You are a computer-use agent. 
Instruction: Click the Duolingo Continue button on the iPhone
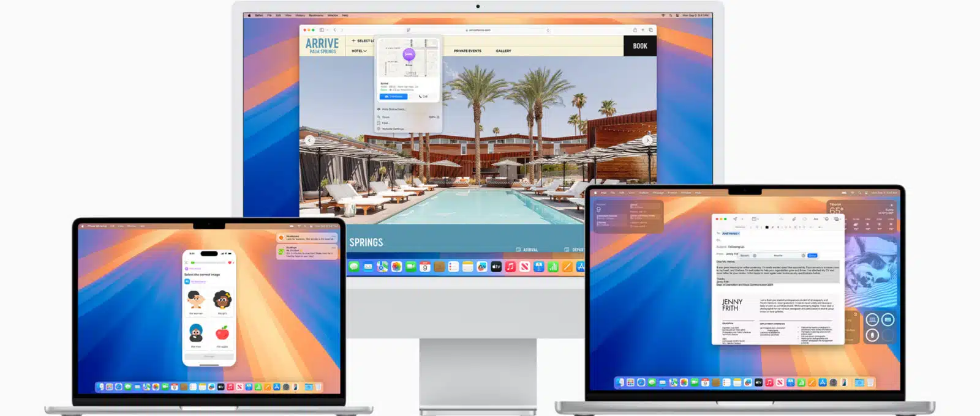[209, 356]
